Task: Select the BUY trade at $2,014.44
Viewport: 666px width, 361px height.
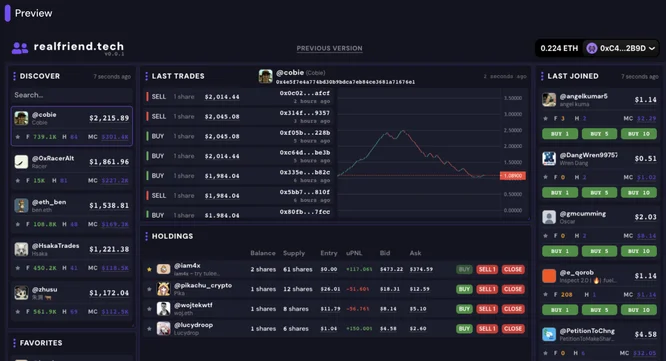Action: tap(238, 156)
